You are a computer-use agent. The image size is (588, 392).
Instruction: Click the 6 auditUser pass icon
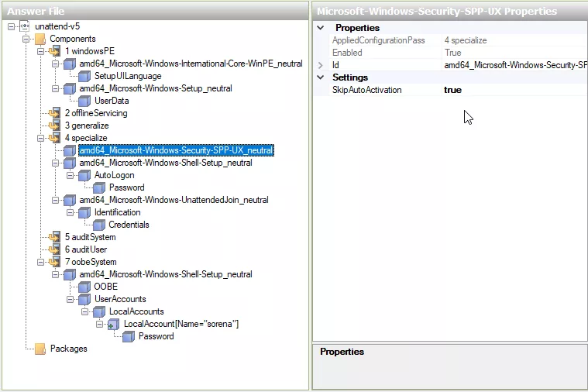click(x=55, y=249)
